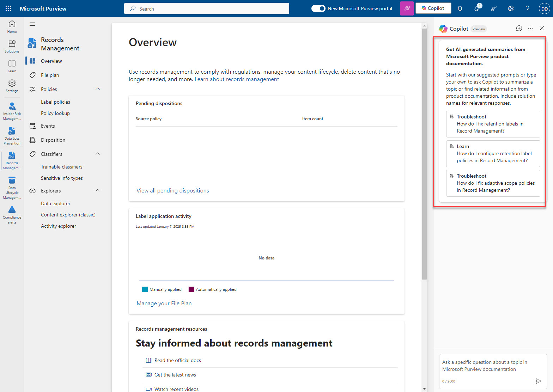The height and width of the screenshot is (392, 553).
Task: Collapse the Explorers section
Action: pyautogui.click(x=98, y=190)
